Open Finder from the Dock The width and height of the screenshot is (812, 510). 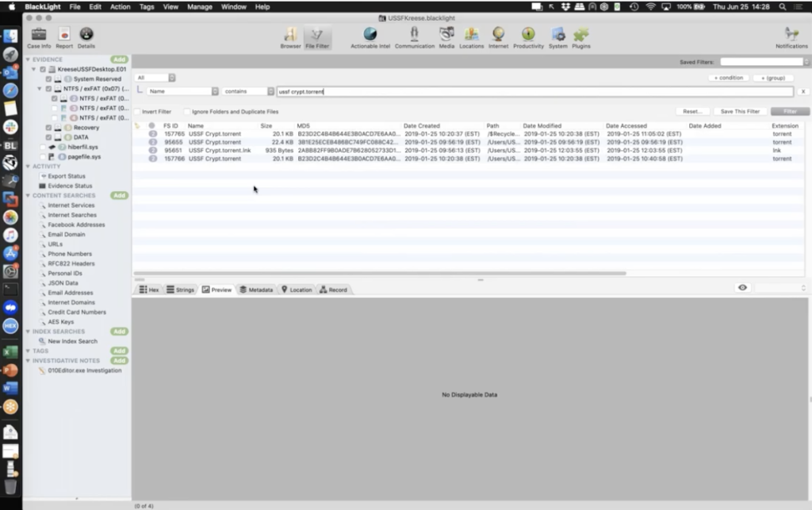point(10,36)
